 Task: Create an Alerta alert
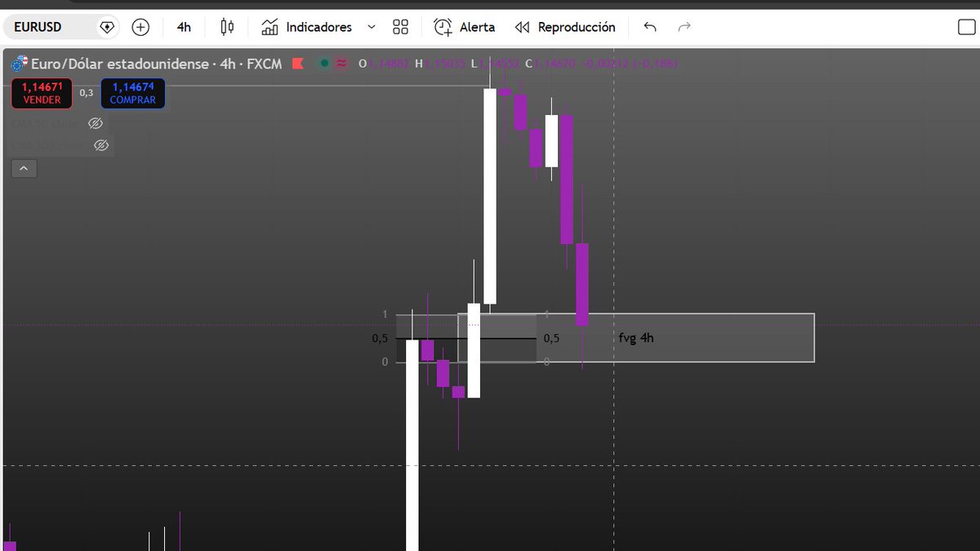click(x=464, y=27)
